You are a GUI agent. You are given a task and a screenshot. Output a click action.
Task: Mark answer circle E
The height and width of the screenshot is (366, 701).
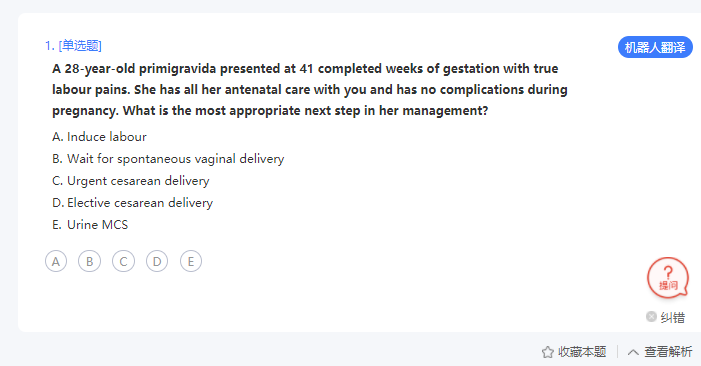pos(191,261)
